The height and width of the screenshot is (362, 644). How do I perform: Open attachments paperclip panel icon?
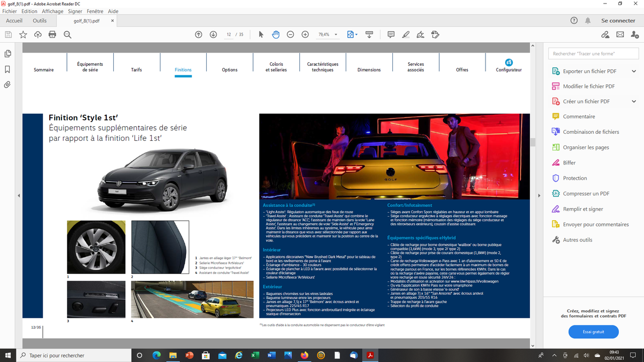(8, 85)
